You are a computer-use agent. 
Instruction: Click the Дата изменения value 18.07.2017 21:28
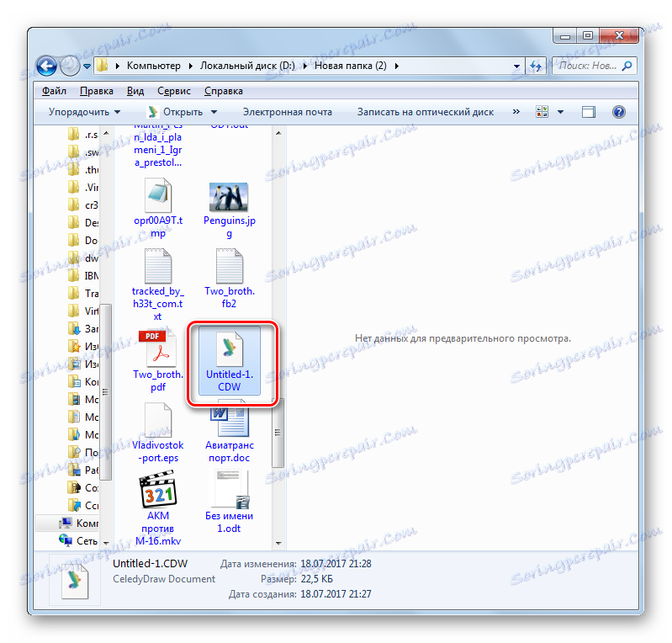pos(336,564)
